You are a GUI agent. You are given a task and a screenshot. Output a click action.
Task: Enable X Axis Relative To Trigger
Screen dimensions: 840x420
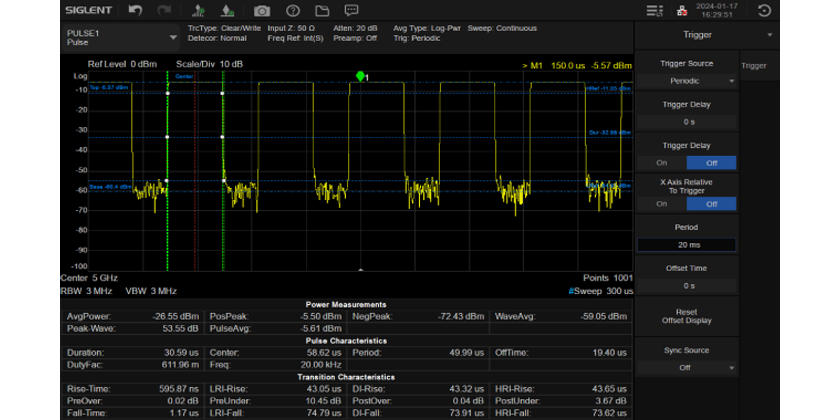tap(661, 203)
